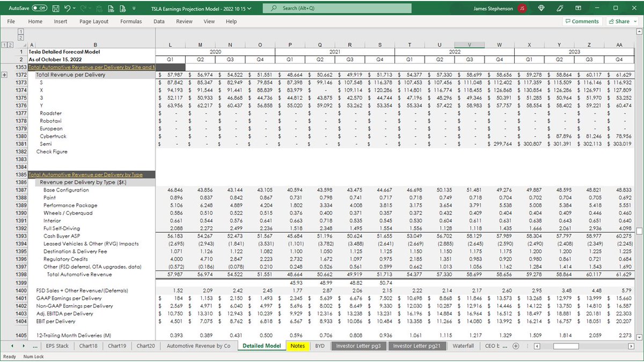Open the Automotive Revenue by Co sheet

click(198, 346)
